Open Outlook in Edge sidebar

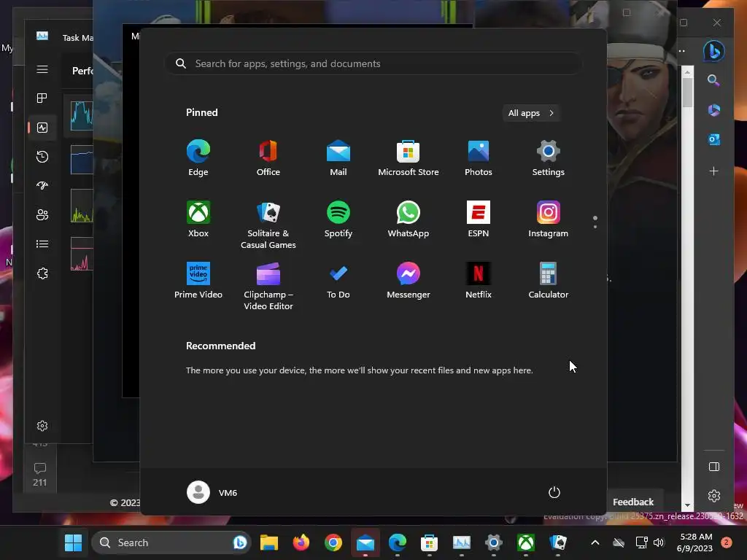pyautogui.click(x=713, y=139)
